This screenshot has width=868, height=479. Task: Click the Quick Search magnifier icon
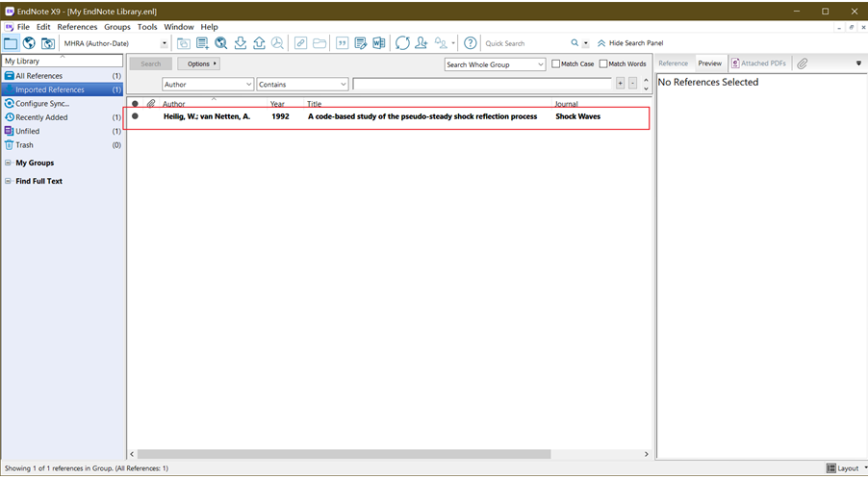[574, 42]
